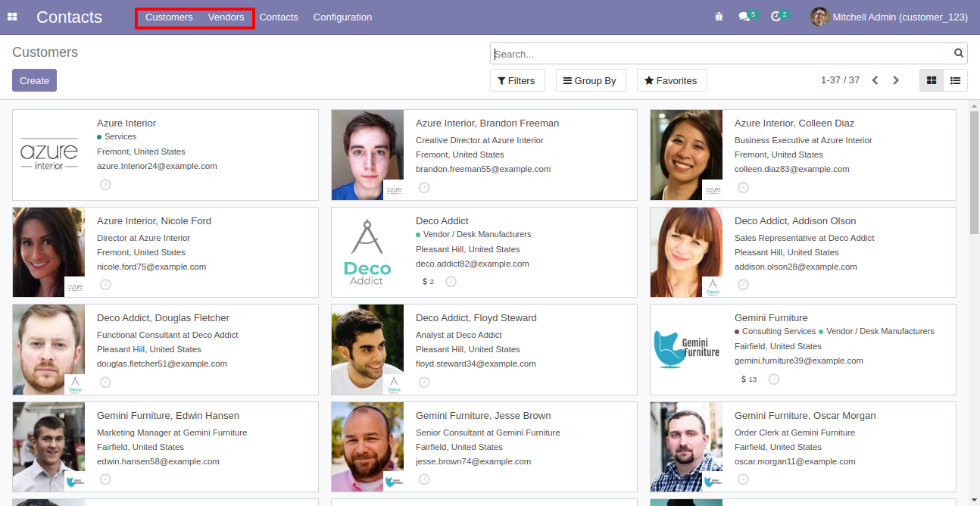
Task: Open the Contacts menu item
Action: (x=279, y=17)
